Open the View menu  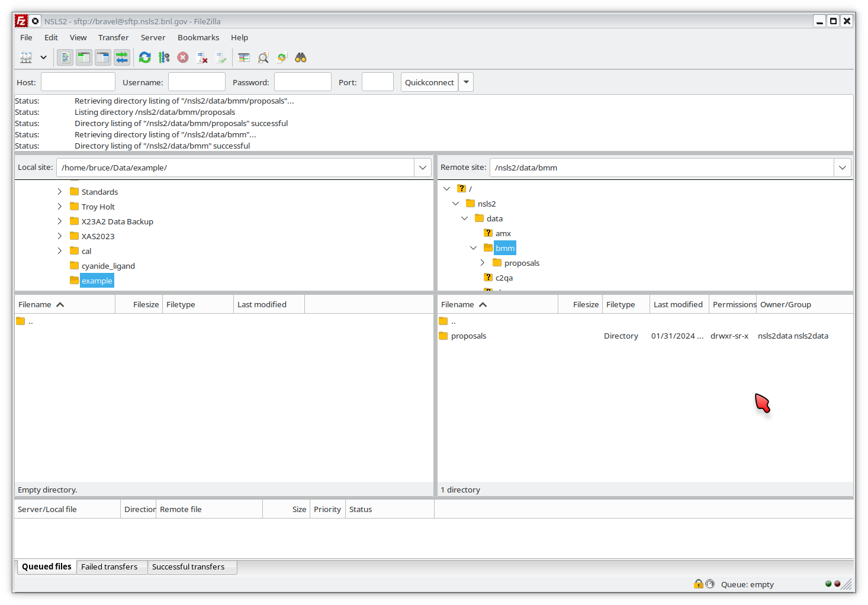[78, 37]
